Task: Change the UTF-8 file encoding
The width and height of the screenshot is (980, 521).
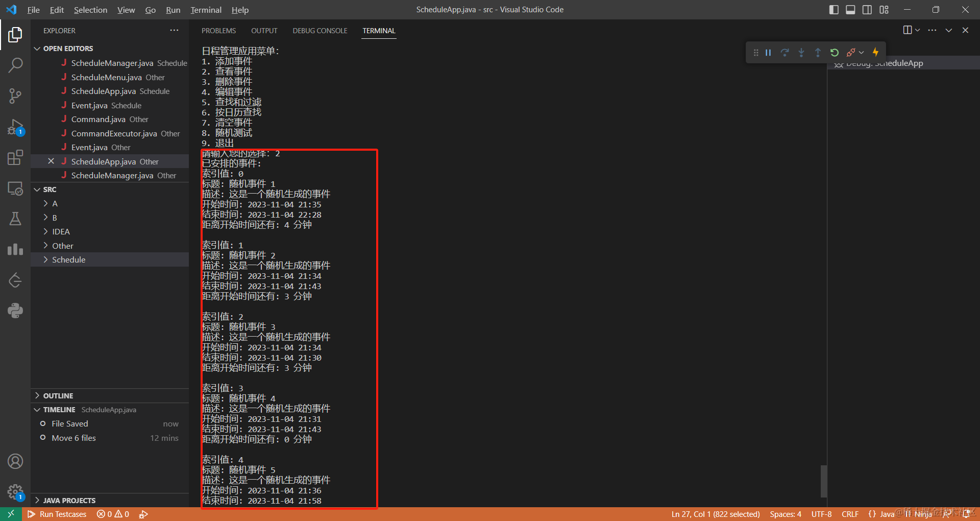Action: coord(821,514)
